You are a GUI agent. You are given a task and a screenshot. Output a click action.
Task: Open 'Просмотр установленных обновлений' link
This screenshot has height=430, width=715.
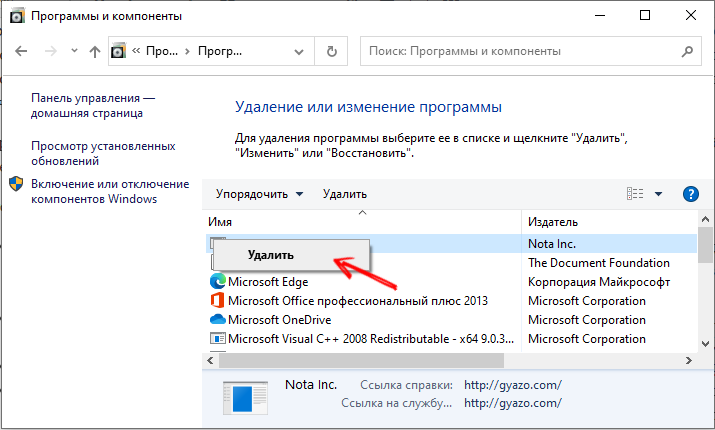point(103,153)
